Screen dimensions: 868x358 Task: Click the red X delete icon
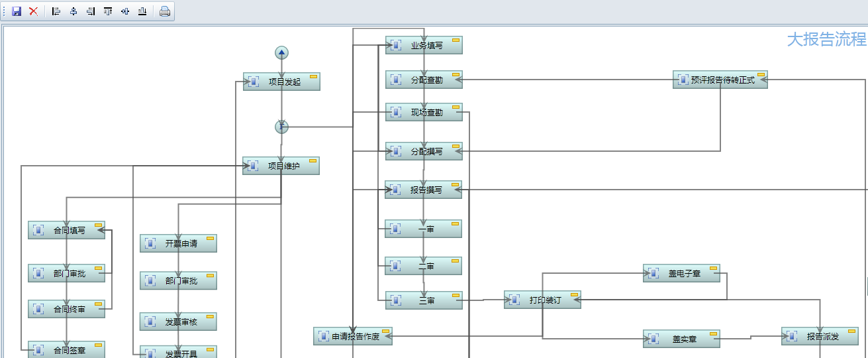pyautogui.click(x=33, y=11)
